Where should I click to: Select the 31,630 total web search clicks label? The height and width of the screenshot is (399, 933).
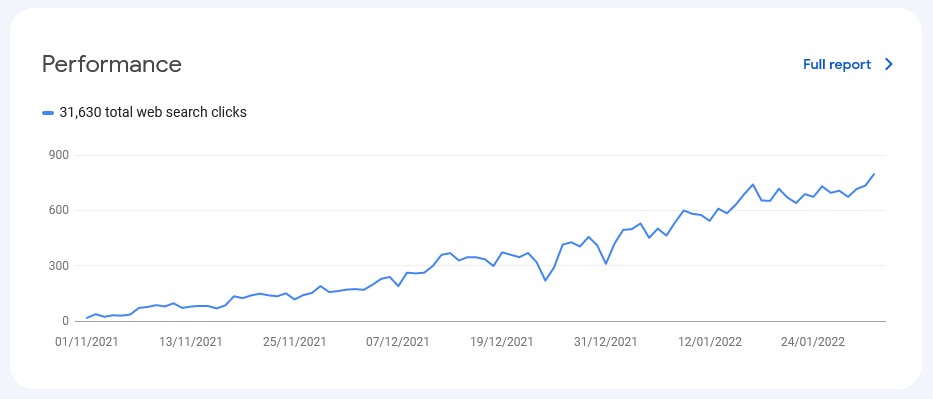pyautogui.click(x=153, y=112)
